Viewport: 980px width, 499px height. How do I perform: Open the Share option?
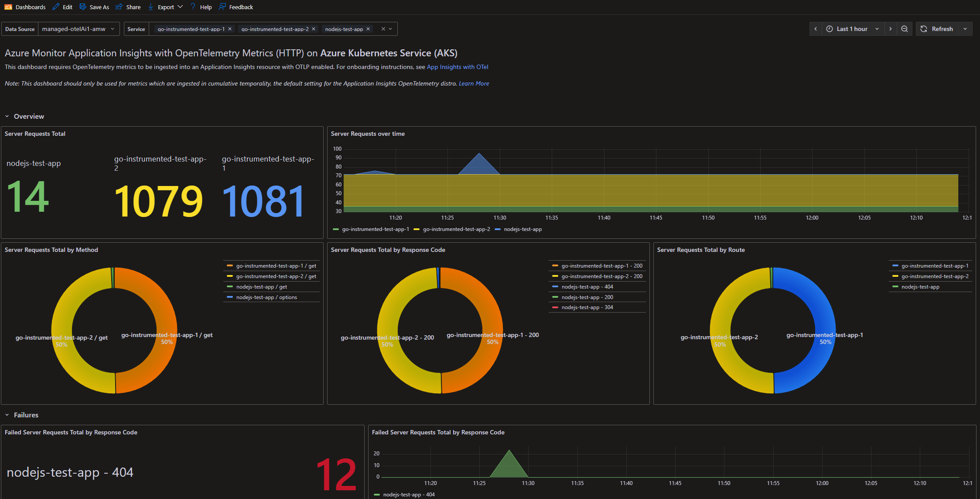click(x=128, y=7)
